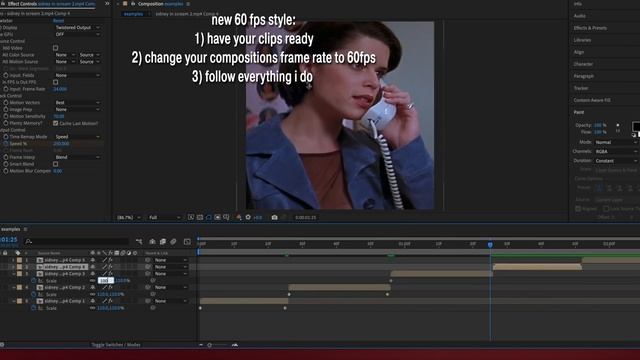Toggle the 360 Video checkbox

[56, 48]
